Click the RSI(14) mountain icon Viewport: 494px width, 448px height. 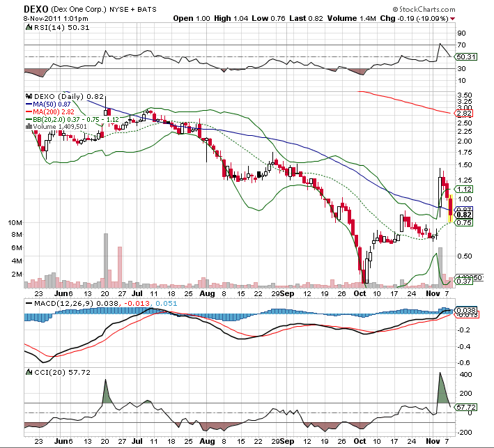point(29,27)
